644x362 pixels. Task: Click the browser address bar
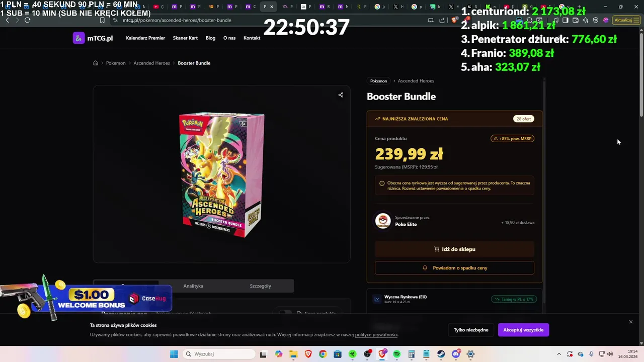pyautogui.click(x=267, y=20)
